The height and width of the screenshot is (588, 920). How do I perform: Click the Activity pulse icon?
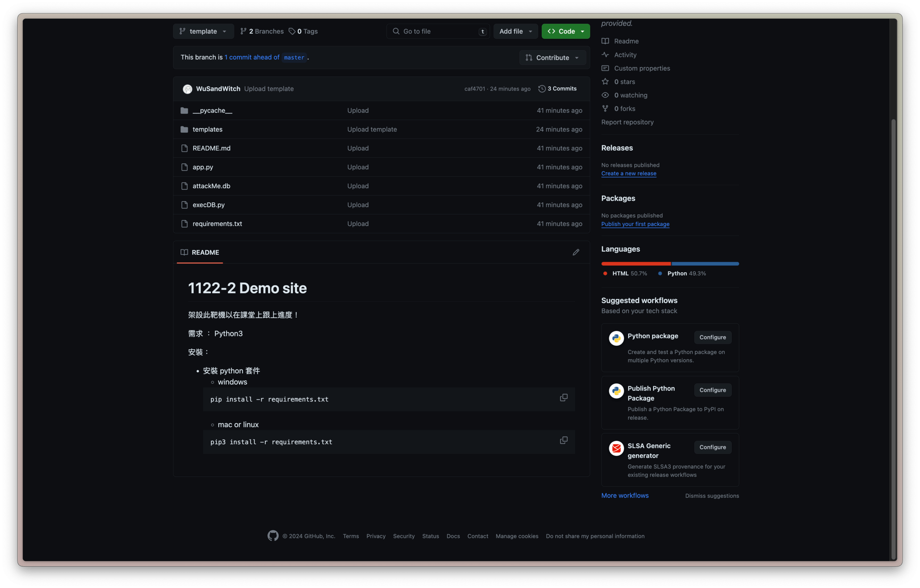point(605,54)
